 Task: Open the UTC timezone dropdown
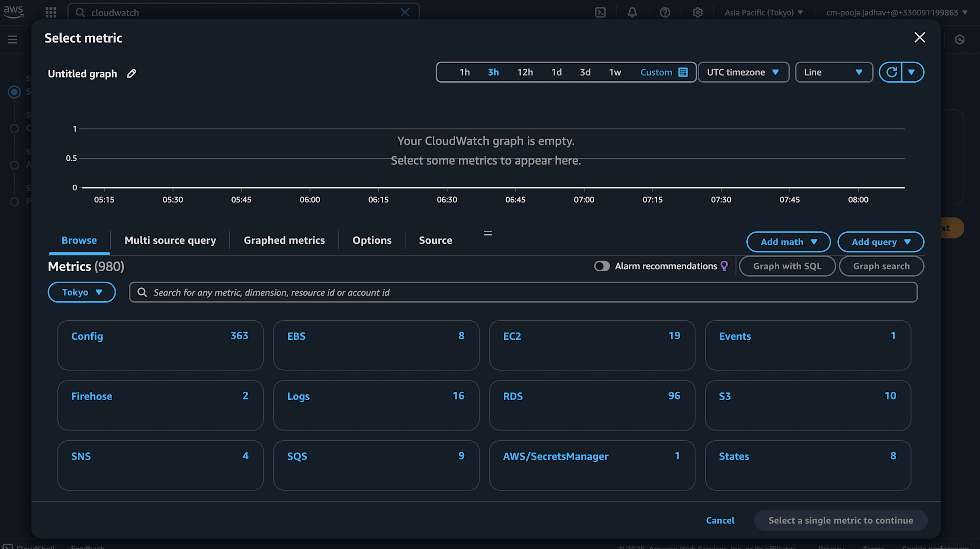[743, 72]
